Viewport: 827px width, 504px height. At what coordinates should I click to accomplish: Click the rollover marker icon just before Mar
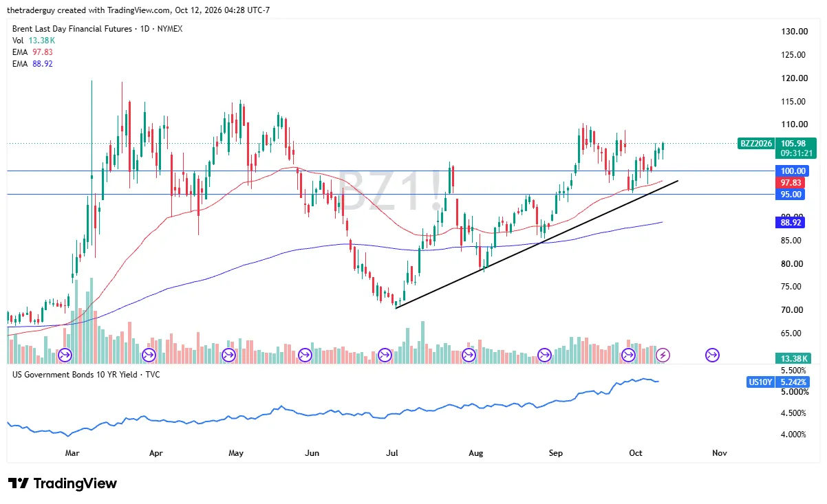[x=65, y=355]
